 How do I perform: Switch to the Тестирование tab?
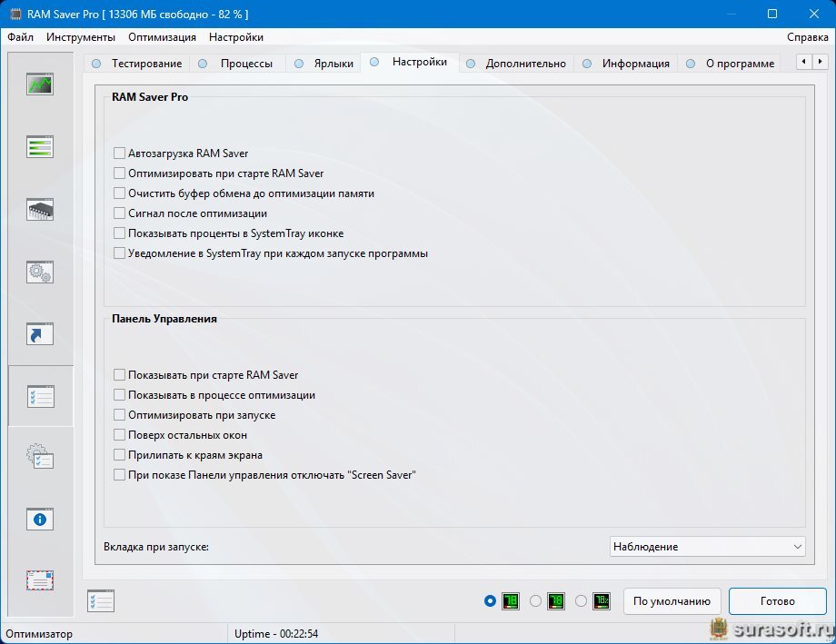[x=137, y=64]
